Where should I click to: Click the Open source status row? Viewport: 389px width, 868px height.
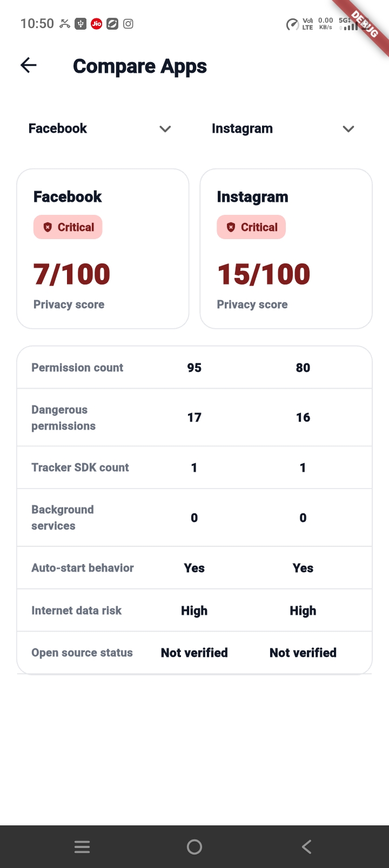(x=194, y=653)
